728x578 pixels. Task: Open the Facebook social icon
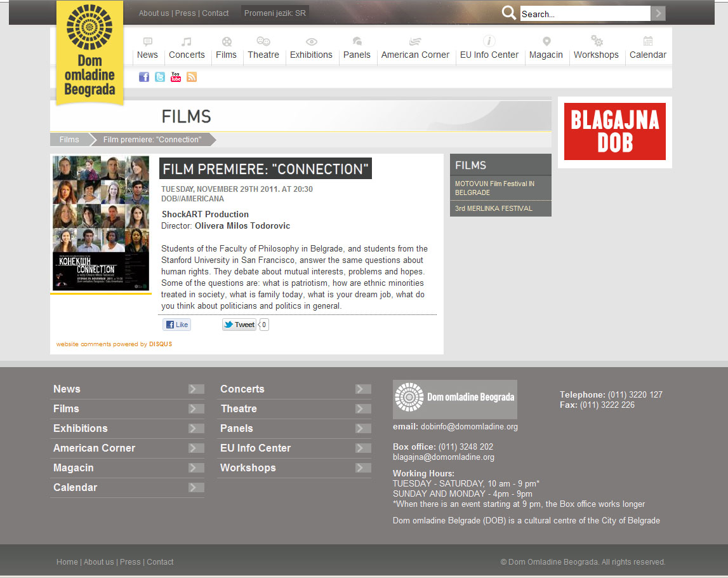[x=144, y=77]
